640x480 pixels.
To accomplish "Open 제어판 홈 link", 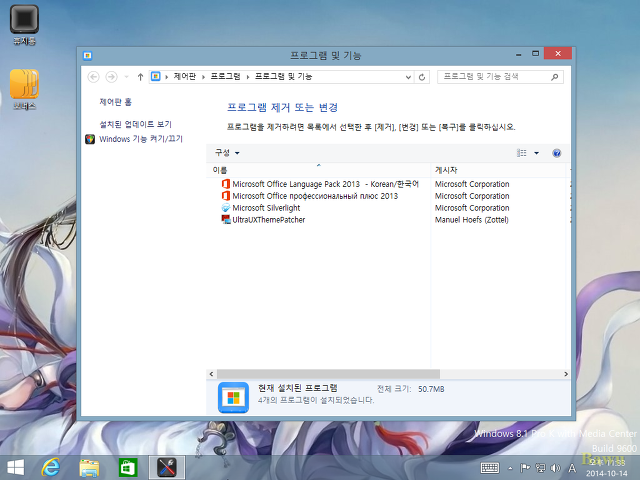I will (x=116, y=102).
